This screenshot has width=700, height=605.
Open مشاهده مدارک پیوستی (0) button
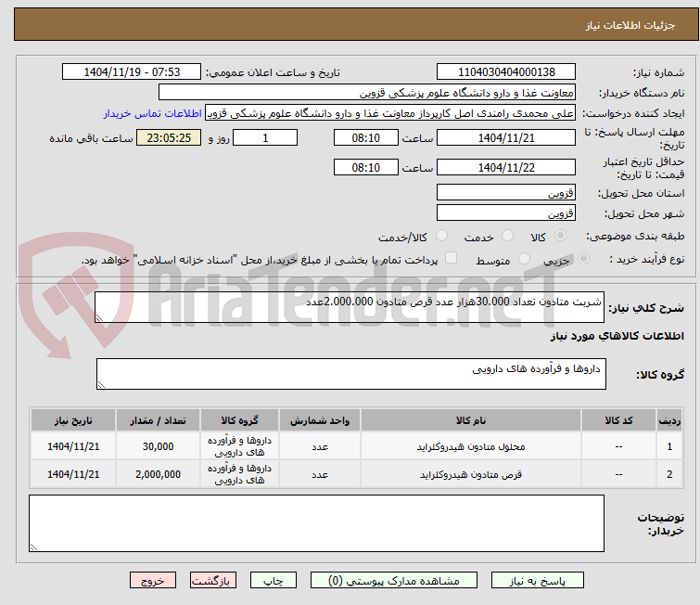click(394, 581)
